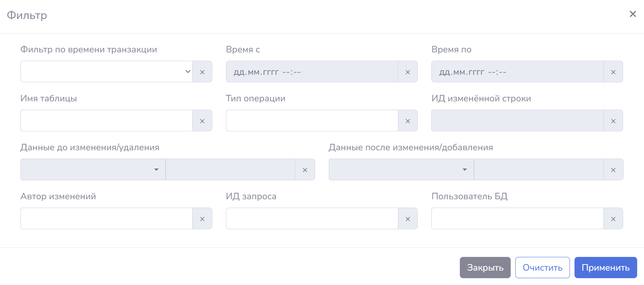Clear the 'Данные до изменения/удаления' field
Viewport: 644px width, 285px height.
point(305,170)
